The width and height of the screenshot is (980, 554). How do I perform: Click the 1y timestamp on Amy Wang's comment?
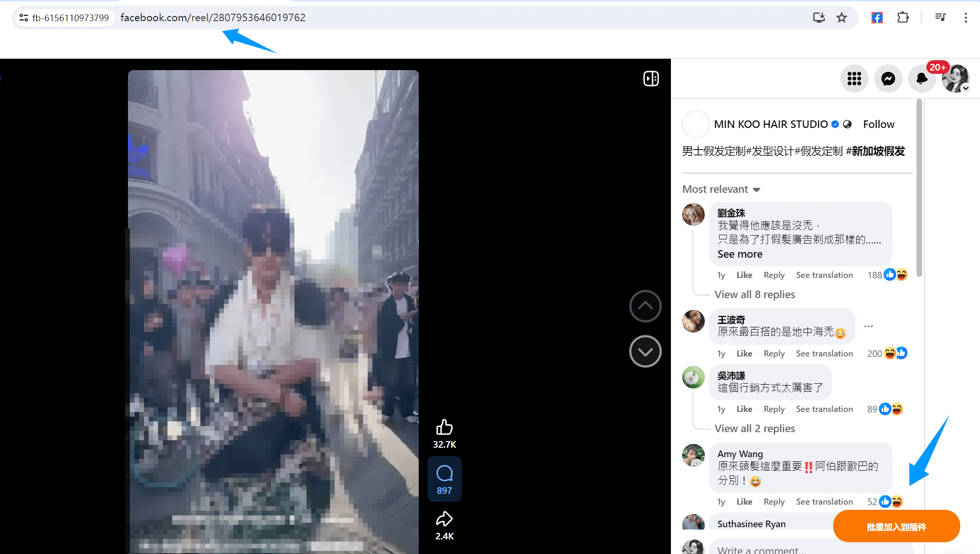[721, 502]
